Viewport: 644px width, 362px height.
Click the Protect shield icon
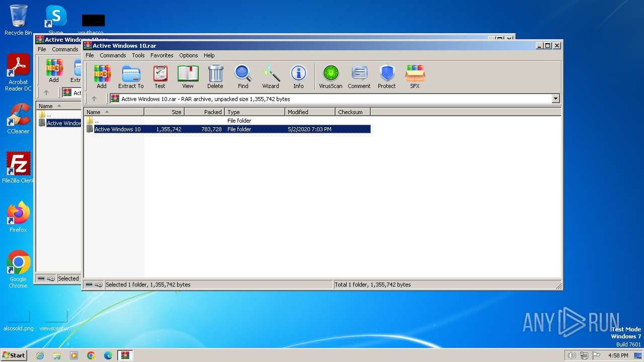387,77
